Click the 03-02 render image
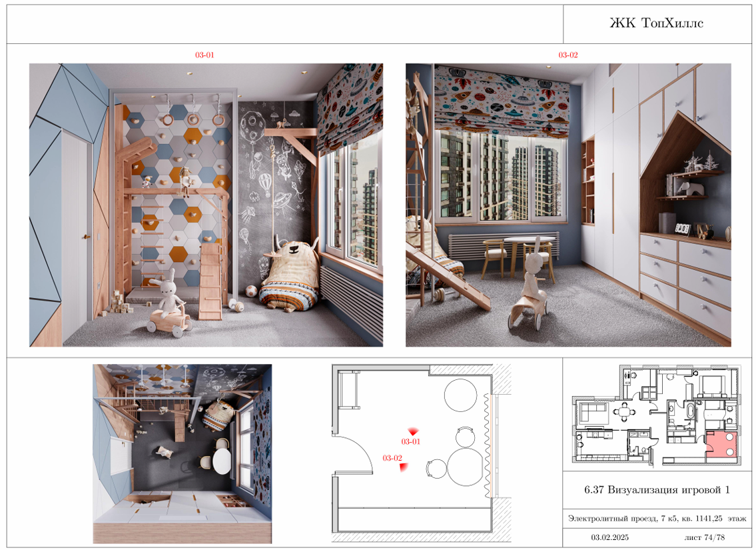756x550 pixels. [568, 205]
